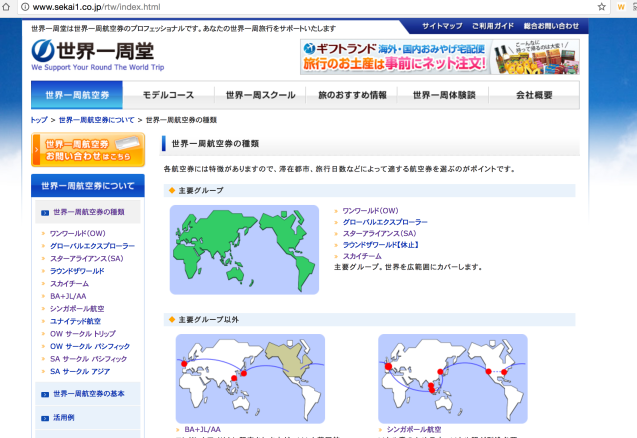Viewport: 637px width, 438px height.
Task: Click sidebar link グローバルエクスプローラー
Action: (x=92, y=246)
